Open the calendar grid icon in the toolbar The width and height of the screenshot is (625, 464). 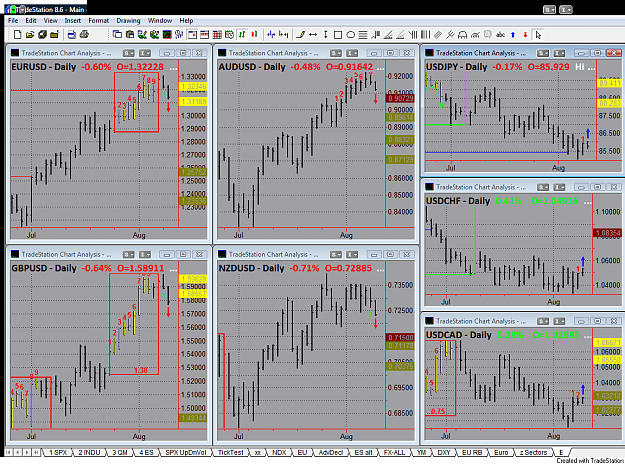(217, 35)
